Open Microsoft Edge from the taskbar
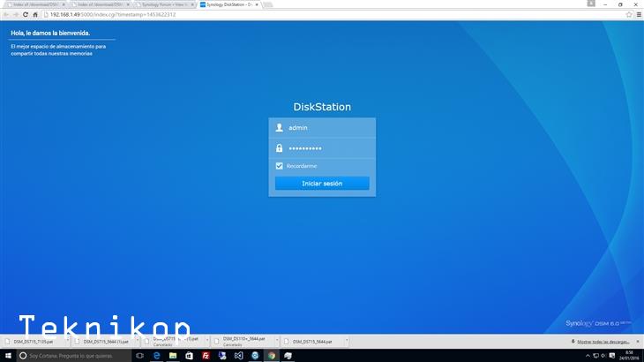 pyautogui.click(x=155, y=355)
